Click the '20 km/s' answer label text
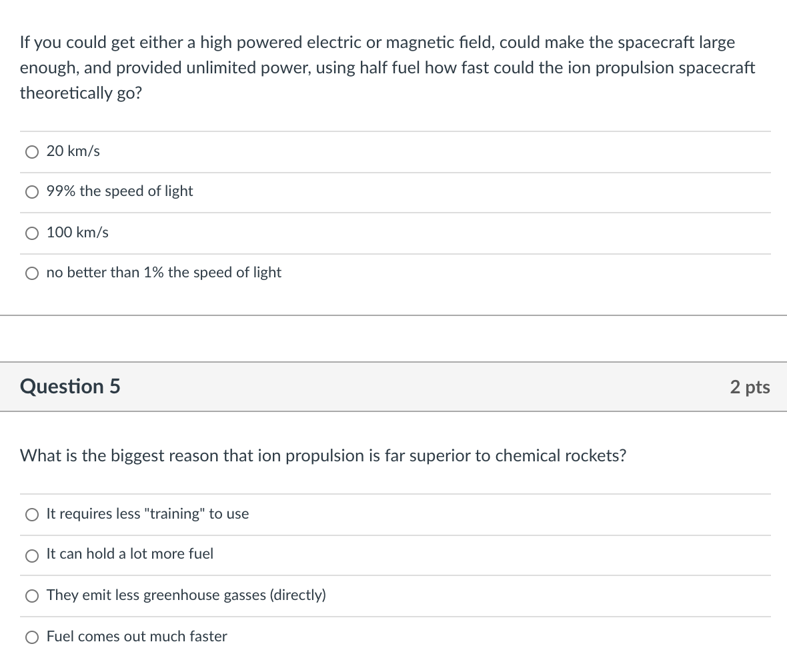This screenshot has height=672, width=787. 73,151
